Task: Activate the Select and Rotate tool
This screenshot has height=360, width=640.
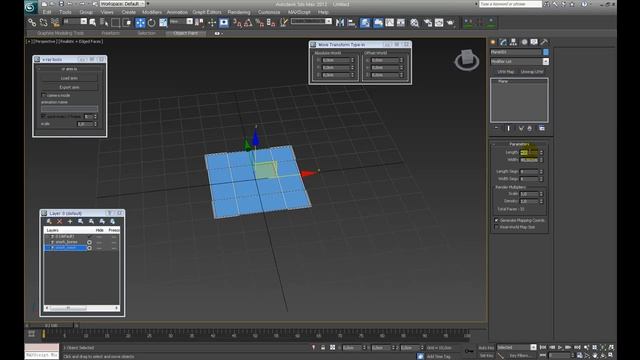Action: [x=151, y=23]
